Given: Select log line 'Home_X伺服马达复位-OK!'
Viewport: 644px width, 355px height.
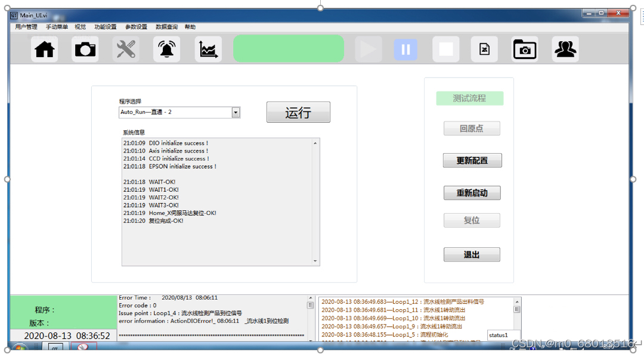Looking at the screenshot, I should (169, 213).
